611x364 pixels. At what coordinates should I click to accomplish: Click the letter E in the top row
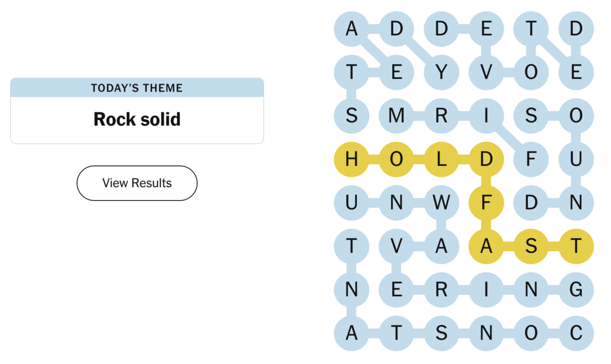(486, 29)
